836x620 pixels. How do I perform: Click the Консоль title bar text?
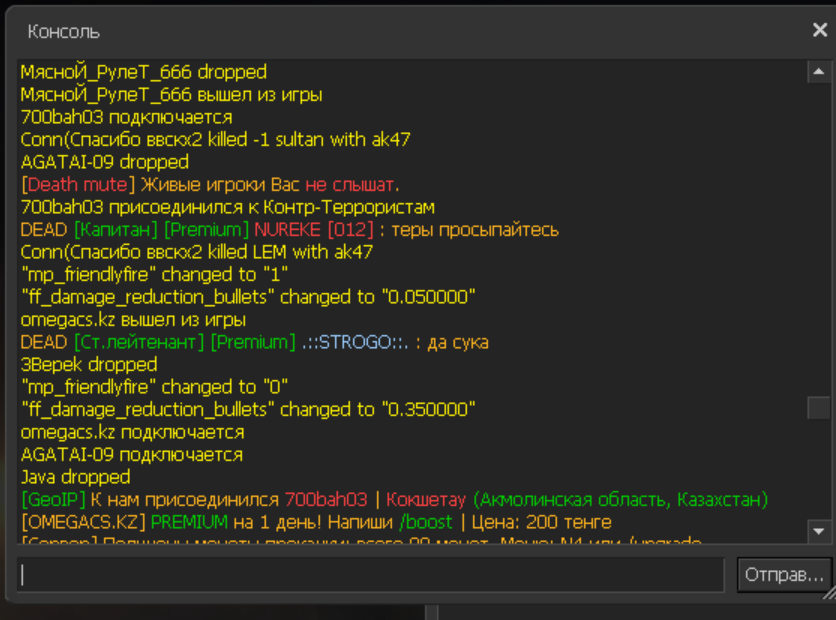pos(64,31)
